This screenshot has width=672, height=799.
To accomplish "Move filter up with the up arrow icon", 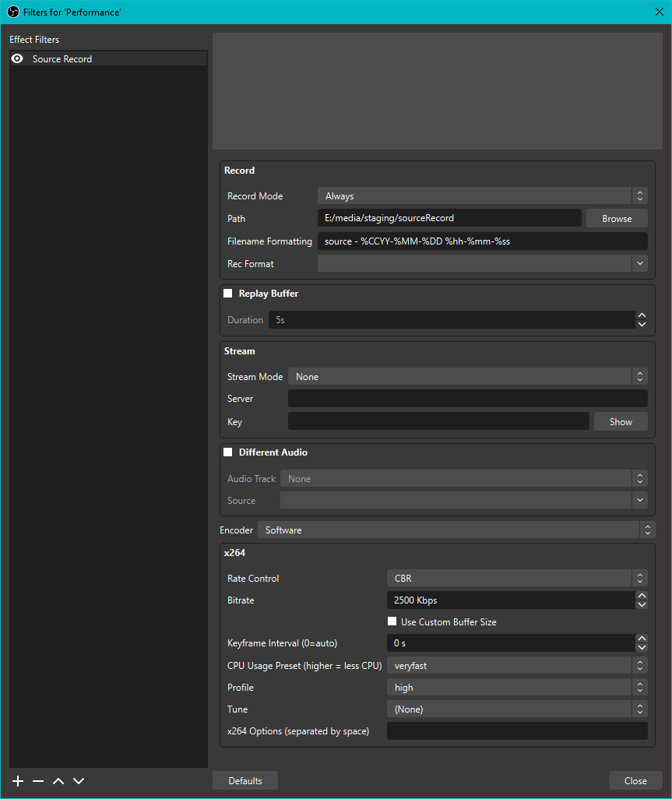I will point(58,780).
